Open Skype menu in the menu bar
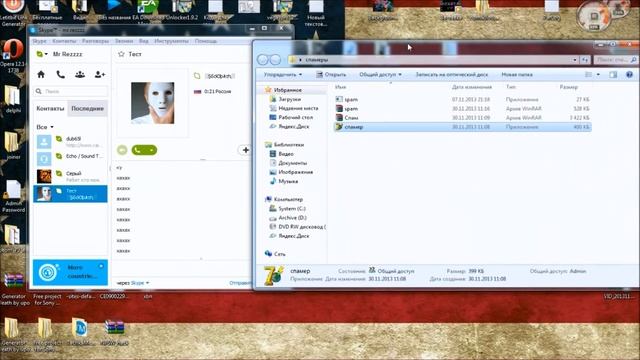 tap(39, 41)
